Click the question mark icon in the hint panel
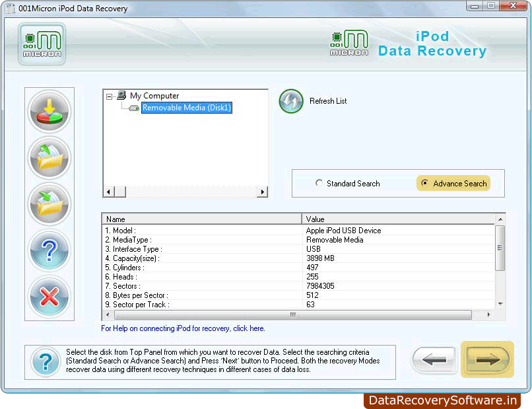This screenshot has height=409, width=532. pos(46,362)
